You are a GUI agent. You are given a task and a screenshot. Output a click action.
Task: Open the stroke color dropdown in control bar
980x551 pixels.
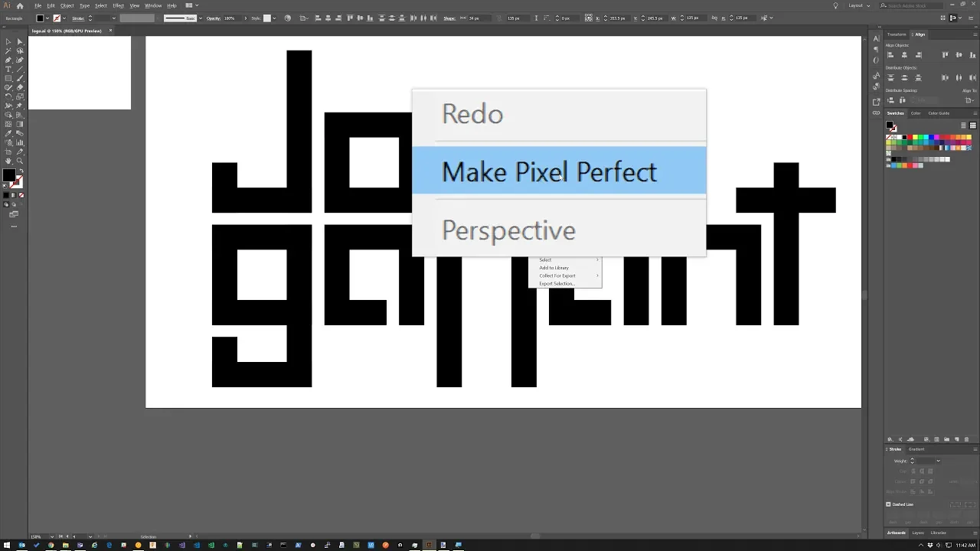point(64,18)
